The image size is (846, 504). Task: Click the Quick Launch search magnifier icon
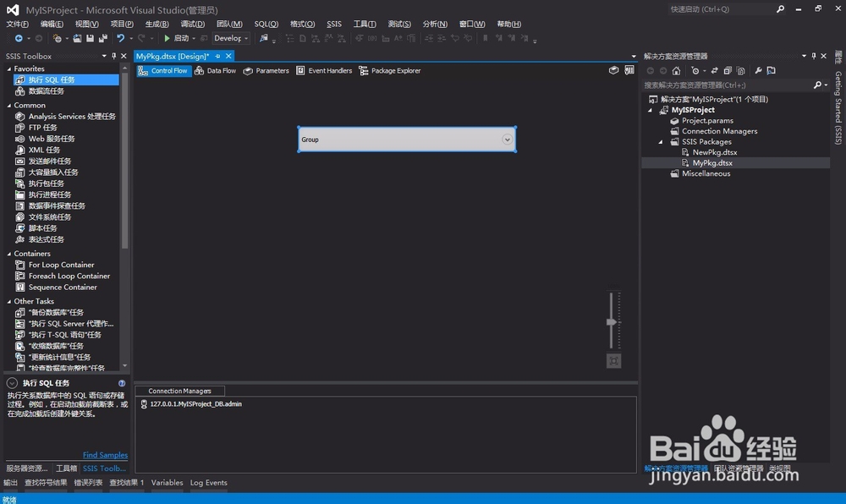pyautogui.click(x=780, y=9)
